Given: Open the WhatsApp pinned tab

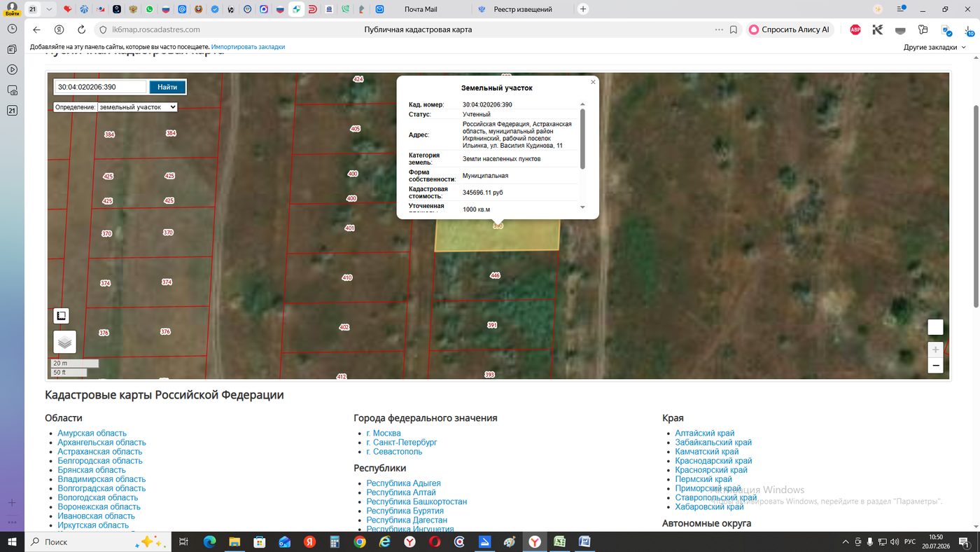Looking at the screenshot, I should (150, 9).
